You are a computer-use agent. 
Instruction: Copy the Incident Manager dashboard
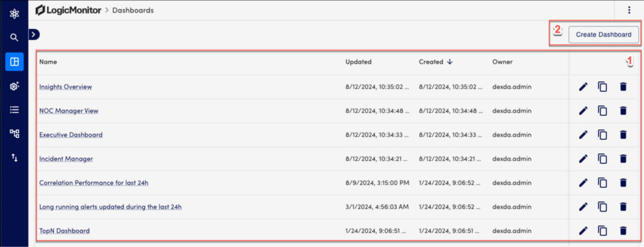click(602, 159)
